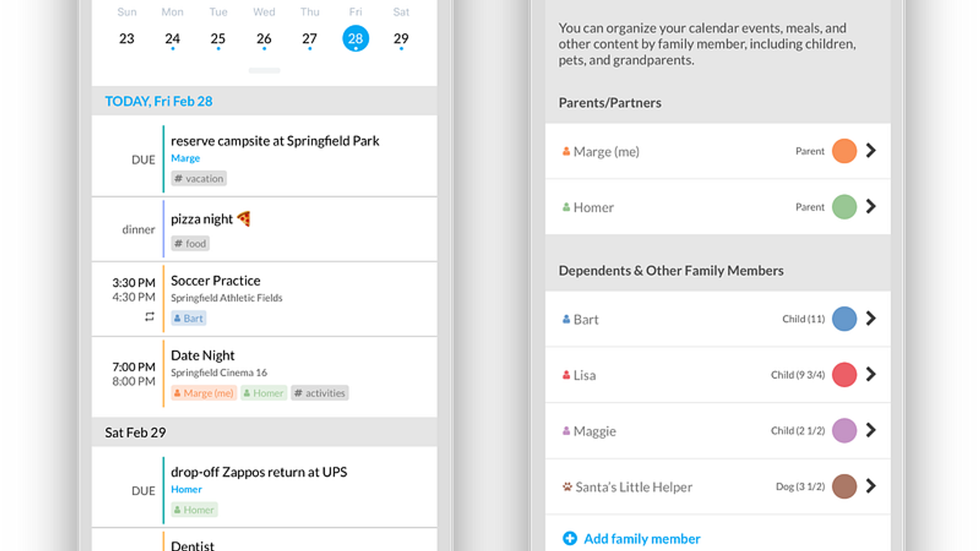Screen dimensions: 980x551
Task: Tap the repeat icon under 4:30 PM
Action: [x=149, y=317]
